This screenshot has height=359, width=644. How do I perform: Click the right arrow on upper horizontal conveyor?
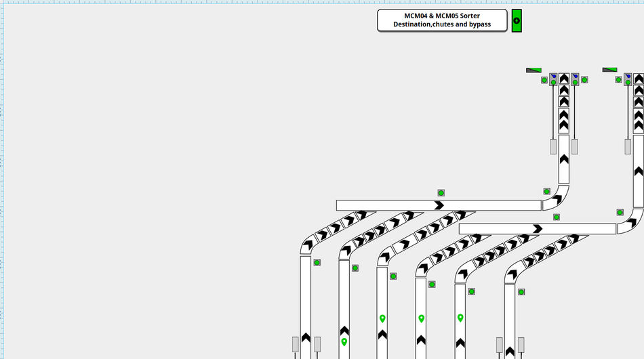click(439, 205)
